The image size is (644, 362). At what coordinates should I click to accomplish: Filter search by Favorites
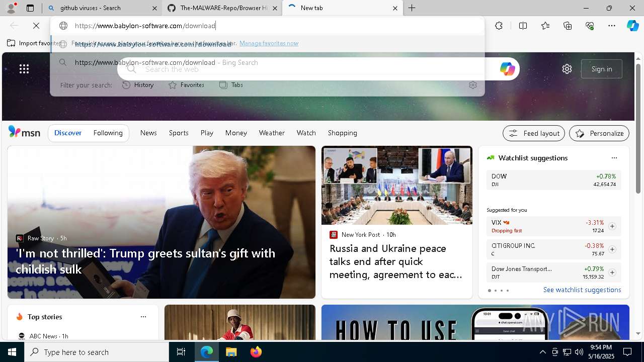[x=186, y=85]
